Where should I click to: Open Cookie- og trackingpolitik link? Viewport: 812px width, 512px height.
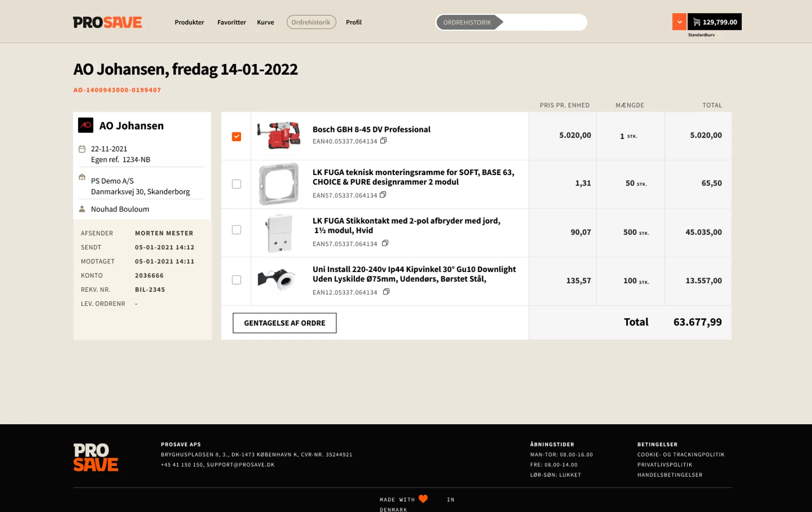coord(681,455)
